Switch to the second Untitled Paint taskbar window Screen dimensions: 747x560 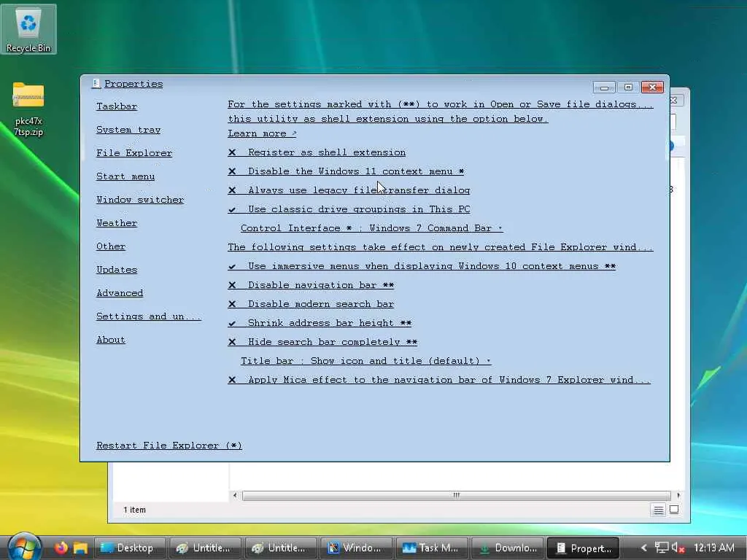point(280,548)
